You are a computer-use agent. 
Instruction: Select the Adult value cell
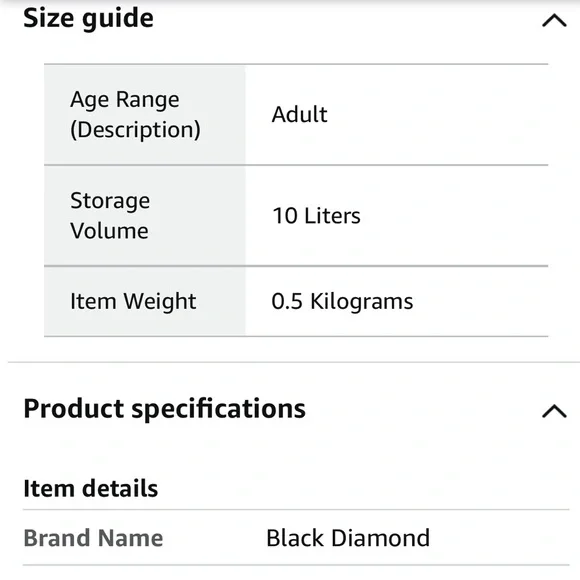pyautogui.click(x=397, y=115)
